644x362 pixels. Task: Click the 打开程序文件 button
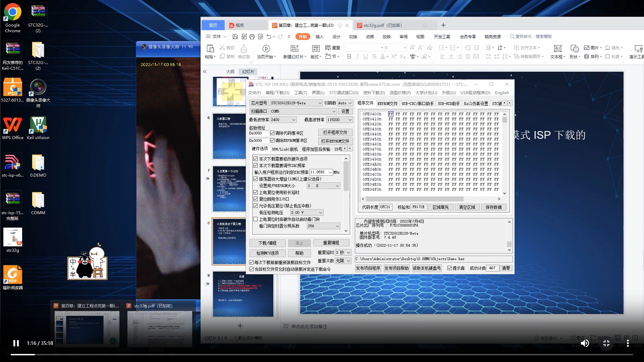335,132
